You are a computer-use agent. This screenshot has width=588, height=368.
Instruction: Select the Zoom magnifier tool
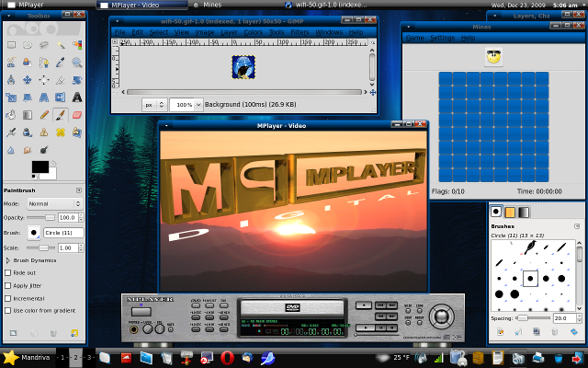coord(77,63)
